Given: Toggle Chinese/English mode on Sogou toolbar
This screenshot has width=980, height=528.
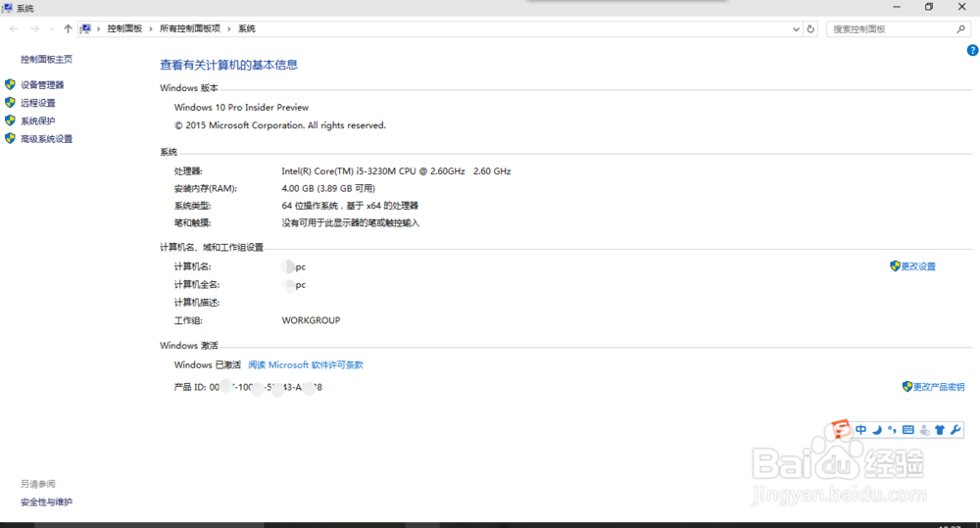Looking at the screenshot, I should (x=861, y=430).
